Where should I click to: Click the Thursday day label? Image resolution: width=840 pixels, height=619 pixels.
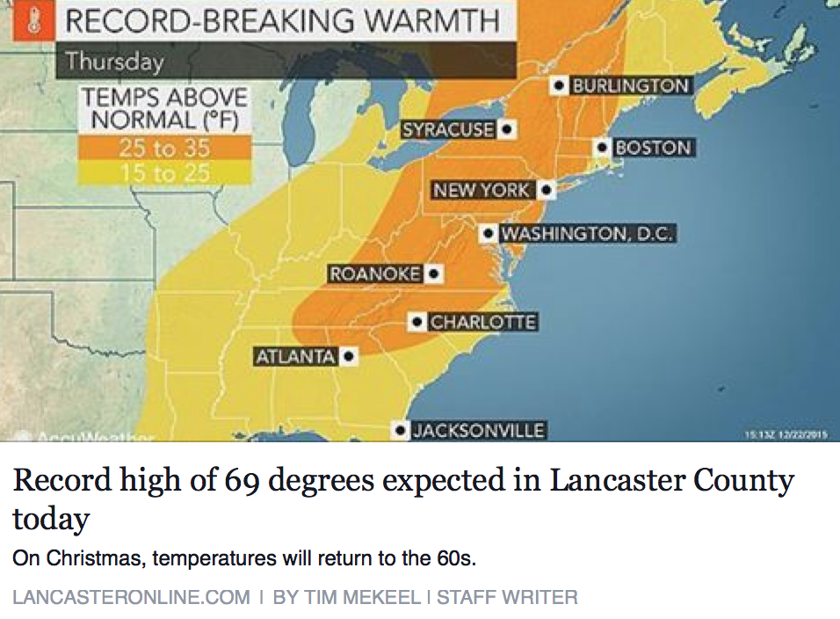[x=115, y=62]
